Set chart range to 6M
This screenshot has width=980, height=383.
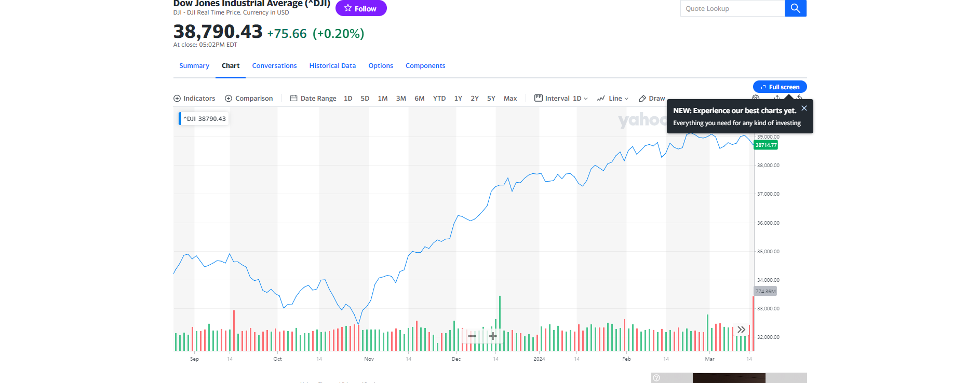(420, 98)
